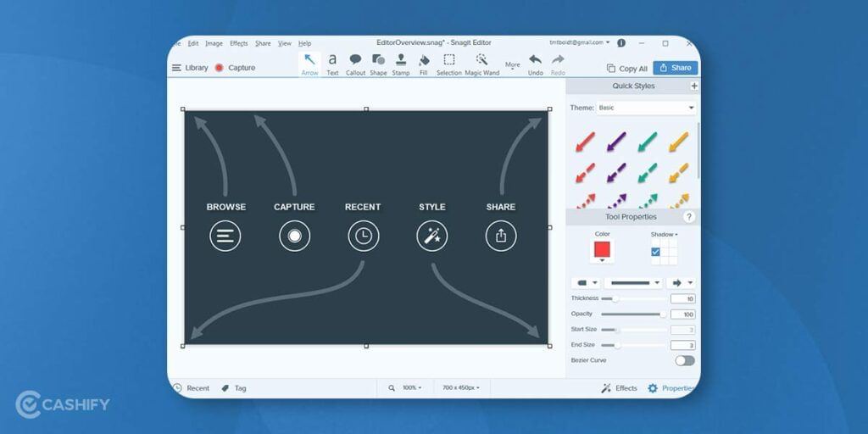Screen dimensions: 868x434
Task: Toggle the Bezier Curve switch
Action: click(x=685, y=360)
